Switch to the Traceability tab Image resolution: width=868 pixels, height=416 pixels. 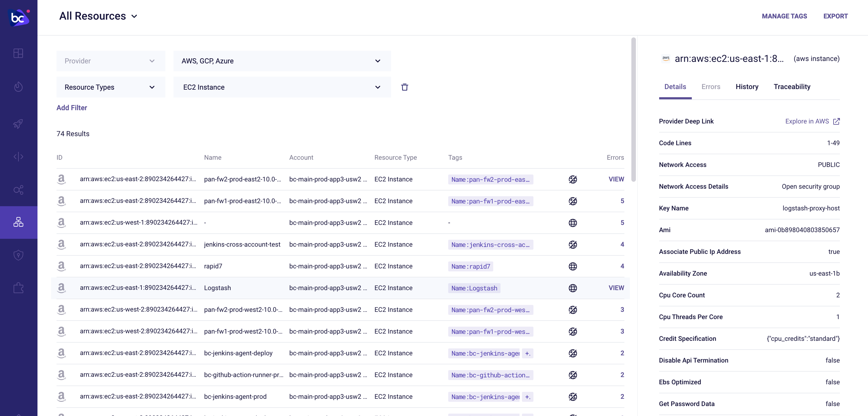click(792, 87)
